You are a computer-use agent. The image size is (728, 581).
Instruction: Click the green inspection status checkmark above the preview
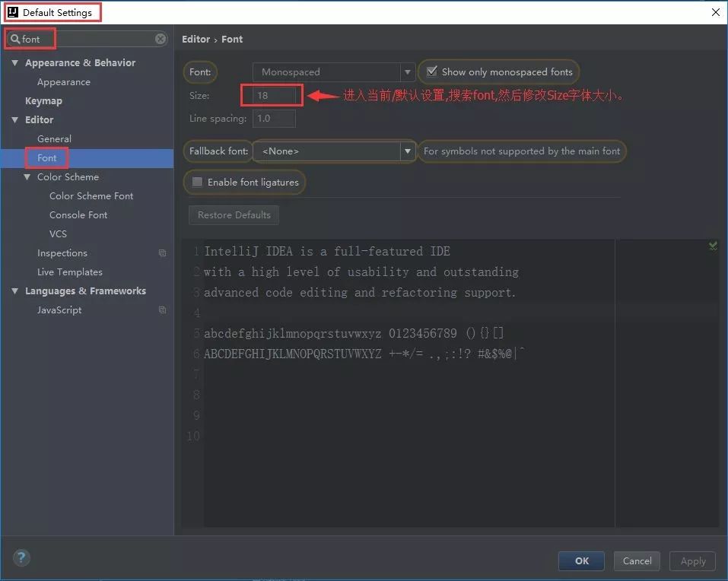pos(712,246)
